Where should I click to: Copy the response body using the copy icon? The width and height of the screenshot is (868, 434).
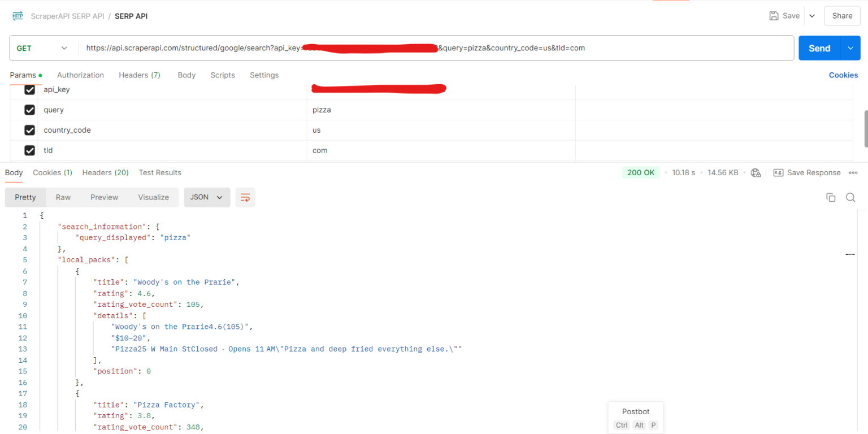[831, 197]
